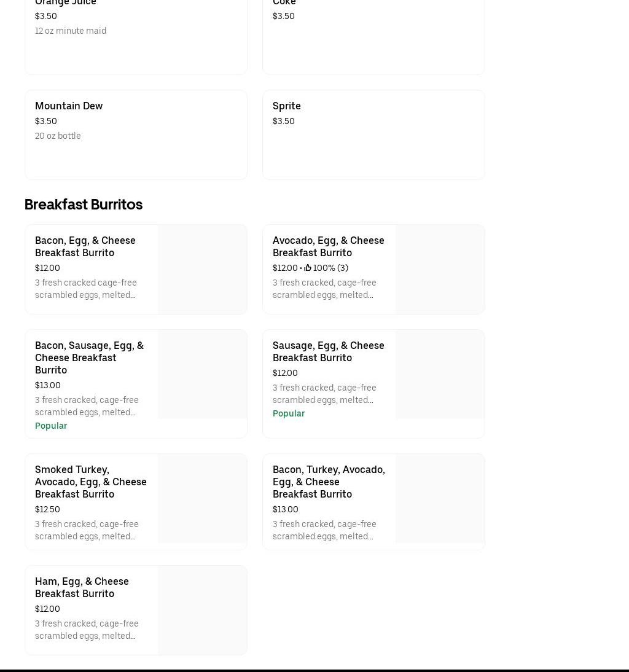Click the $12.50 price on Smoked Turkey burrito
This screenshot has height=672, width=629.
click(47, 509)
